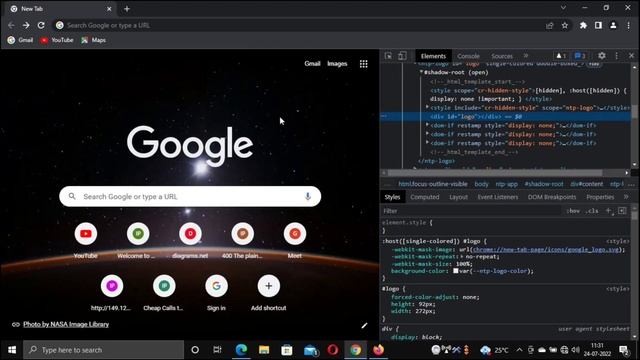The image size is (640, 360).
Task: Open the Styles pane tab
Action: pos(392,197)
